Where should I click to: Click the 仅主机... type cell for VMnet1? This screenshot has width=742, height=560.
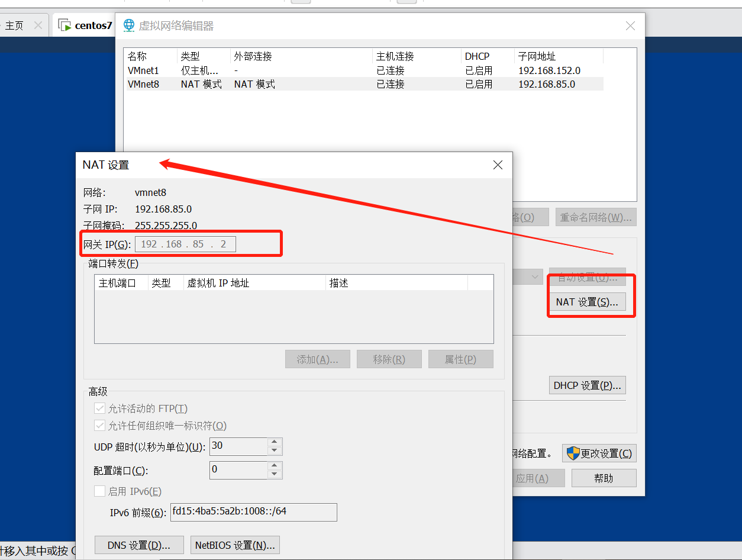pos(200,70)
